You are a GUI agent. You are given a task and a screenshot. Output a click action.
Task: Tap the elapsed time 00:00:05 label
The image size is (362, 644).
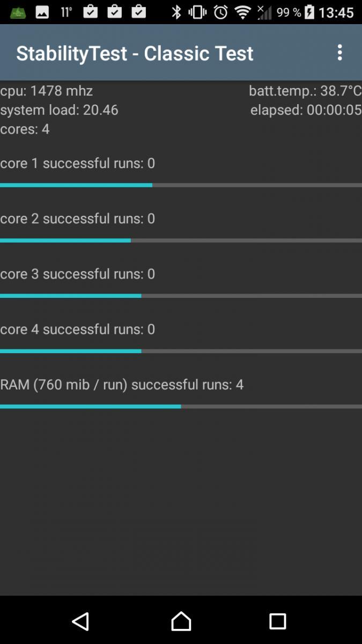(306, 110)
